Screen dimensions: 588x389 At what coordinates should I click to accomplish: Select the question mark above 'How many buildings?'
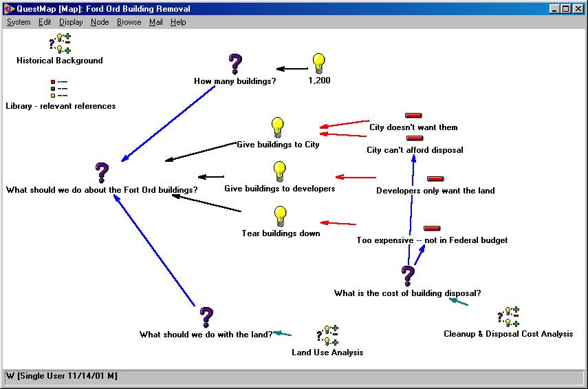pos(235,64)
